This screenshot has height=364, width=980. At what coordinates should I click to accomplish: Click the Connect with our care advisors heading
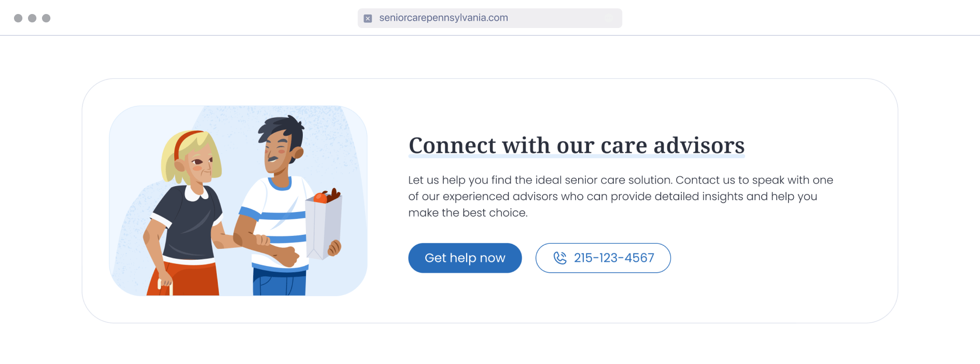pyautogui.click(x=576, y=146)
